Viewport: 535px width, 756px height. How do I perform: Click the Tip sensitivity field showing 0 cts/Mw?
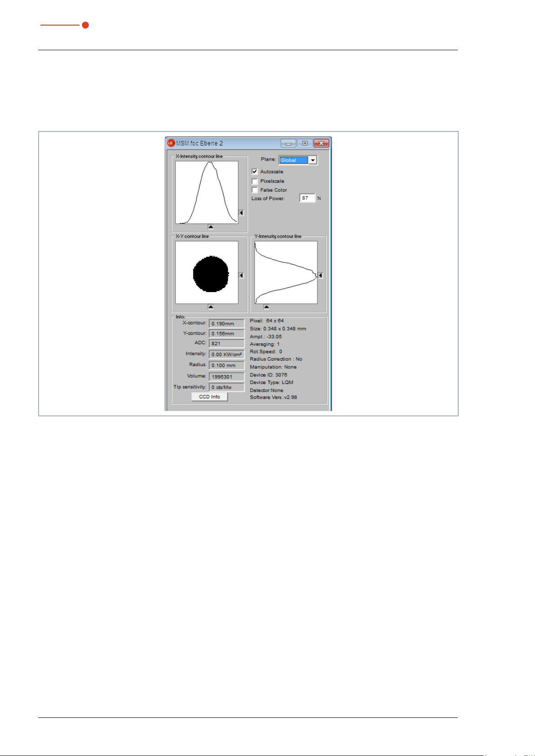[x=227, y=387]
